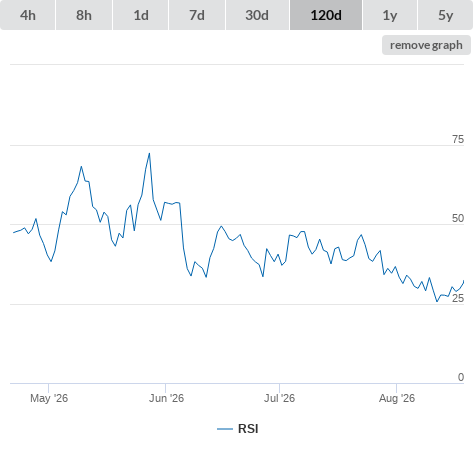Click the RSI peak in late May
Viewport: 474px width, 455px height.
click(x=149, y=154)
